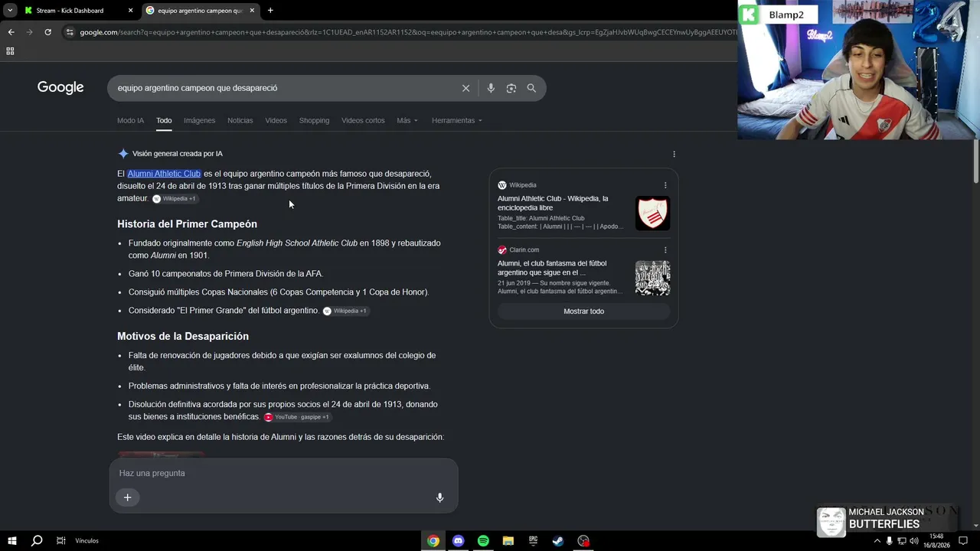Open the Clarin card photo thumbnail
980x551 pixels.
pos(652,278)
